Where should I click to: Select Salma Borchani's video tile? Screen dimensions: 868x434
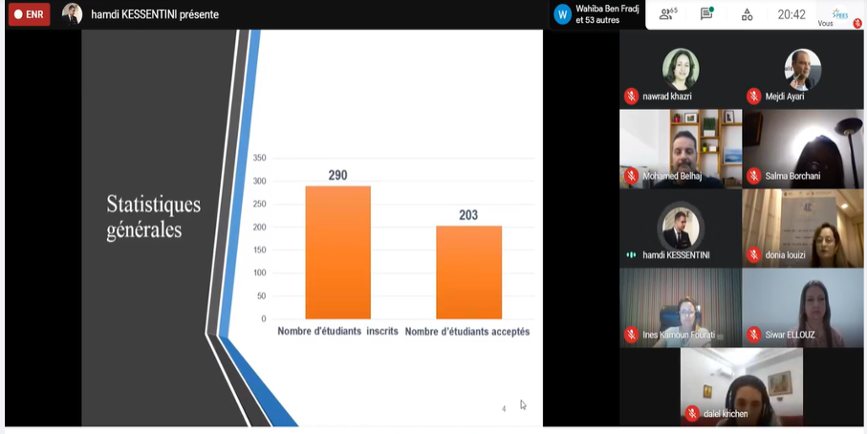pos(802,147)
